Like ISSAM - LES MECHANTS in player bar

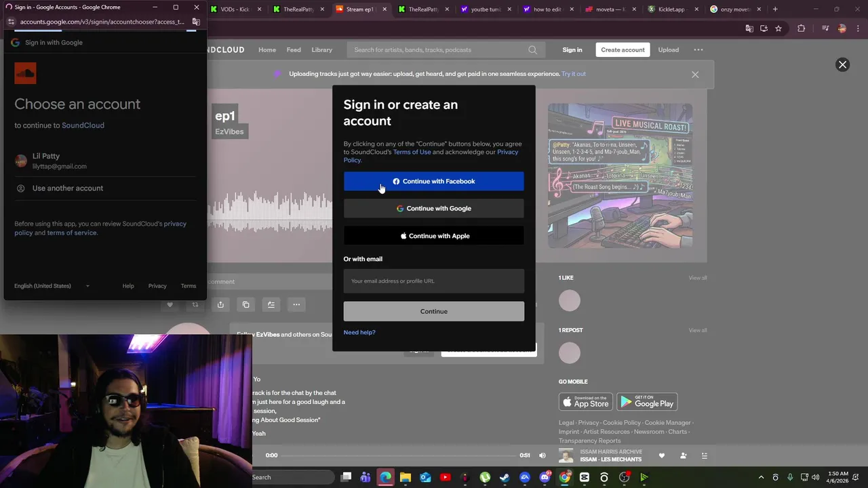click(x=662, y=456)
